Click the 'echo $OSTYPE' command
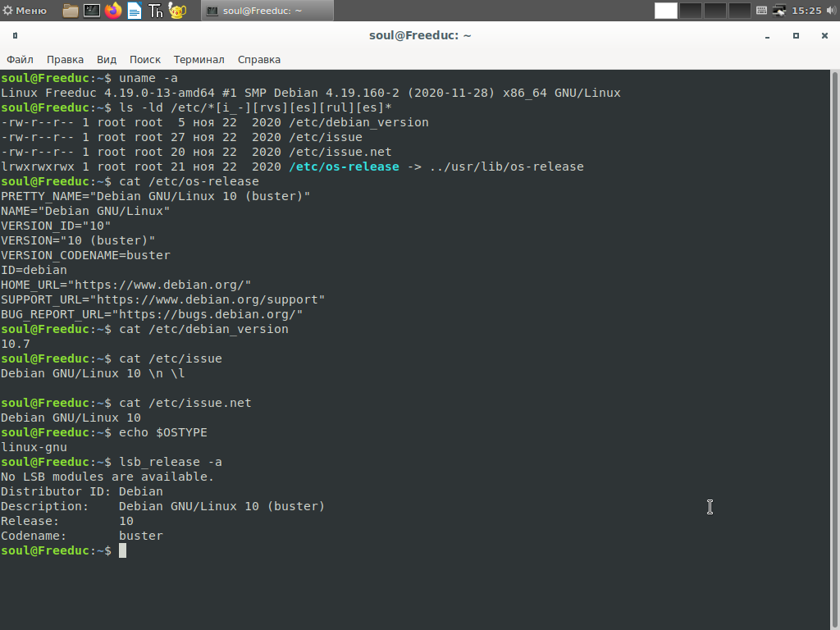This screenshot has height=630, width=840. (163, 433)
